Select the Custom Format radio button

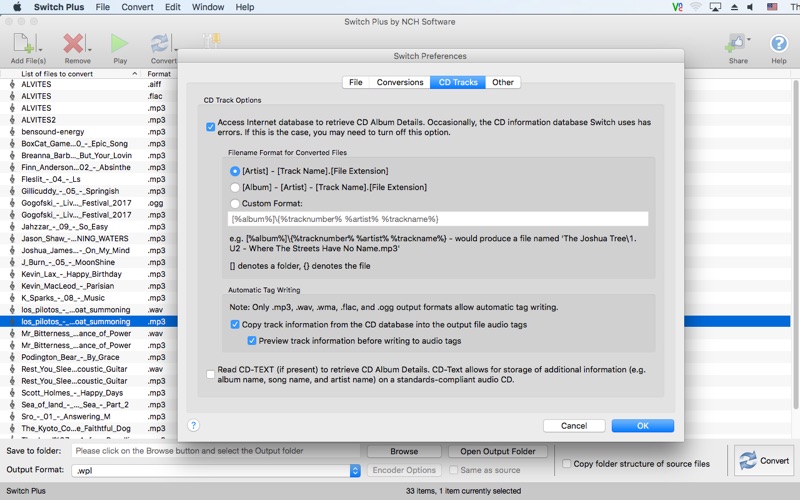click(235, 204)
